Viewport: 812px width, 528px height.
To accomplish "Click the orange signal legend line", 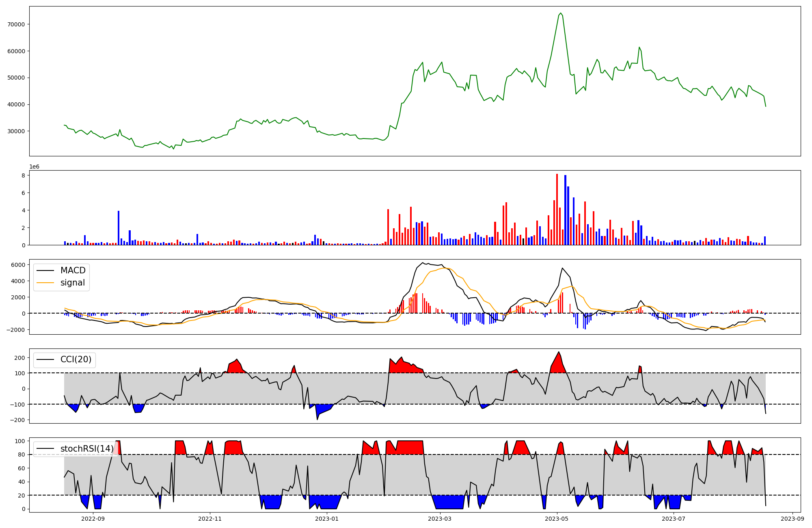I will pyautogui.click(x=45, y=283).
